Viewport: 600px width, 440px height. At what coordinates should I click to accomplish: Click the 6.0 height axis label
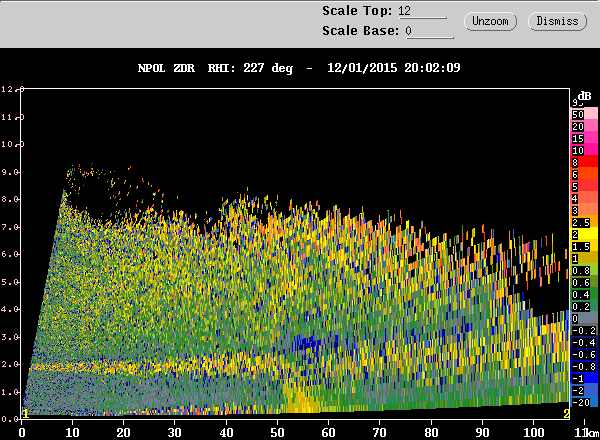[x=10, y=254]
